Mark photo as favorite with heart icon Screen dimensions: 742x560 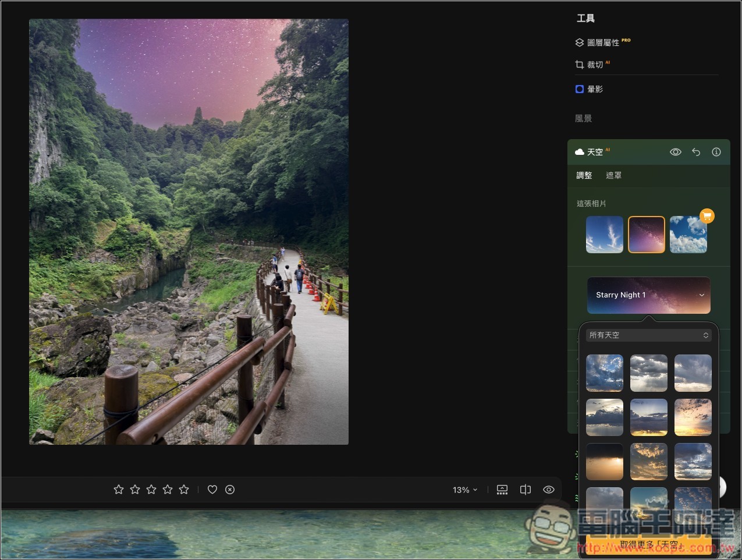[x=212, y=490]
